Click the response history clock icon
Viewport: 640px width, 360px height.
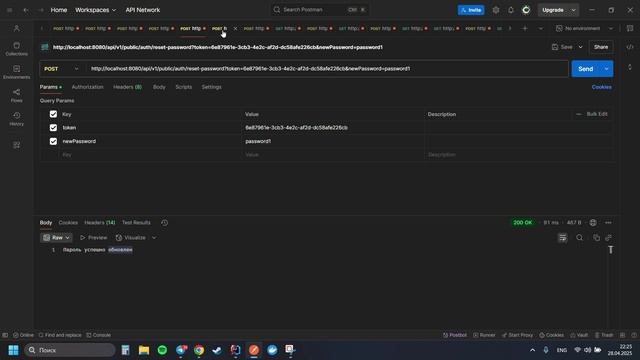coord(164,222)
